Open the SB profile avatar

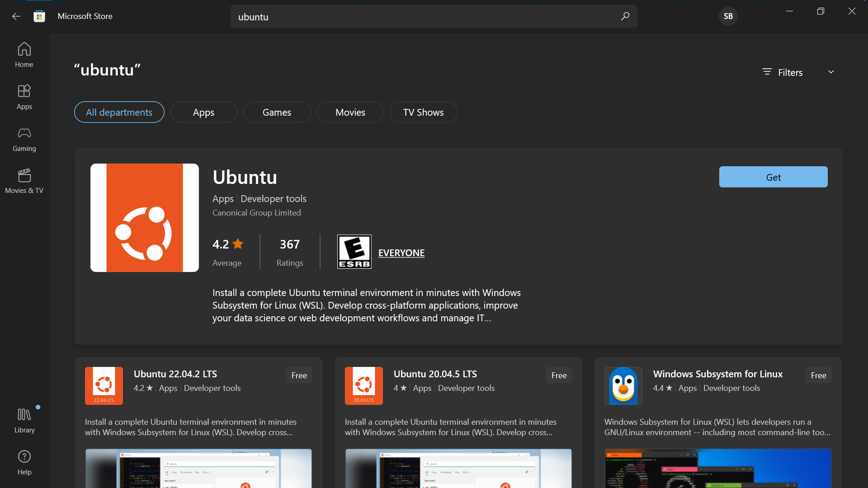pos(728,16)
